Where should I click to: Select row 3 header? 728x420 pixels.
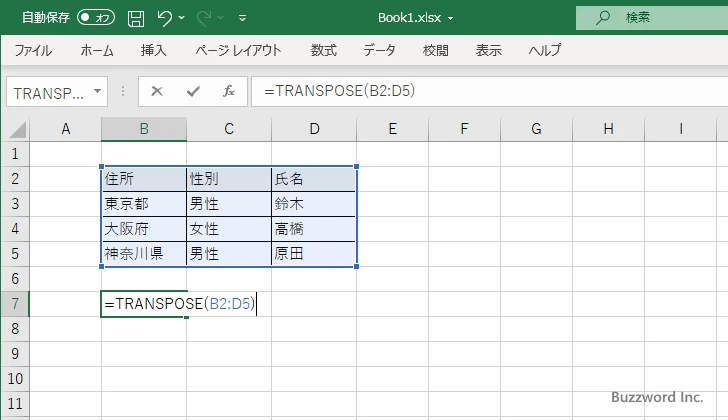coord(15,204)
